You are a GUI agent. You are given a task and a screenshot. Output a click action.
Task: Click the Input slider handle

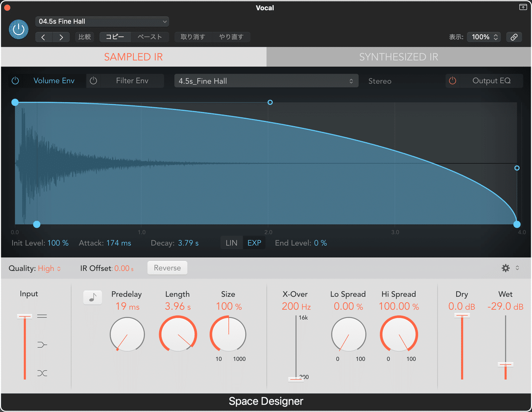tap(25, 316)
